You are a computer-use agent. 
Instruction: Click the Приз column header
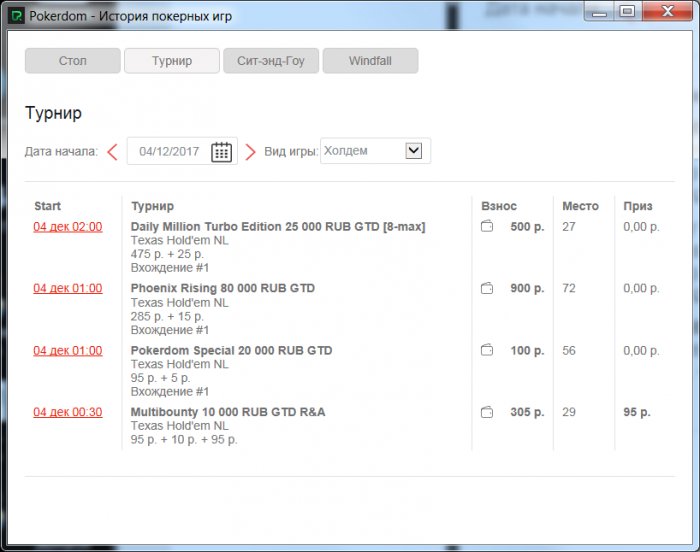coord(638,206)
